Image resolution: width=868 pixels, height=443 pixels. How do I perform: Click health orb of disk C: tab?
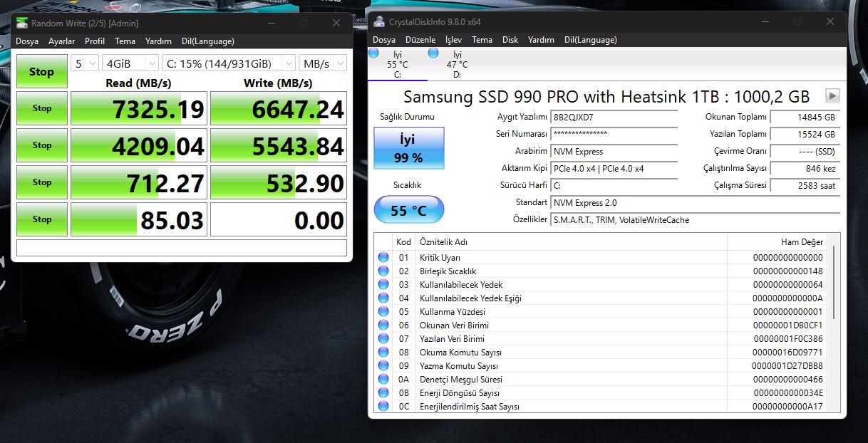pos(374,53)
